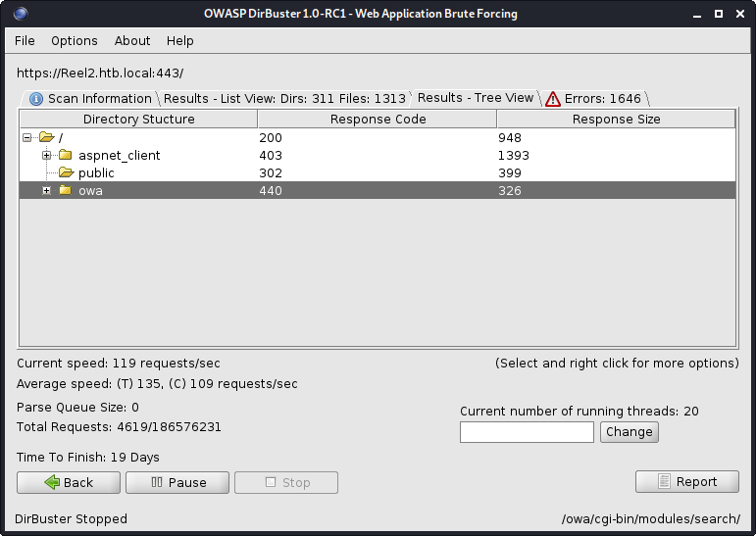Click the public folder icon
Viewport: 756px width, 536px height.
(x=66, y=173)
